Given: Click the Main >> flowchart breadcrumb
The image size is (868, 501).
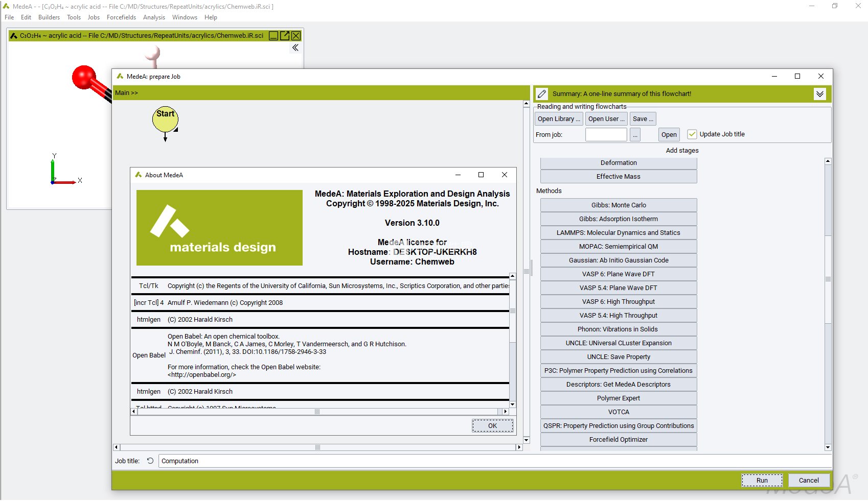Looking at the screenshot, I should coord(126,93).
